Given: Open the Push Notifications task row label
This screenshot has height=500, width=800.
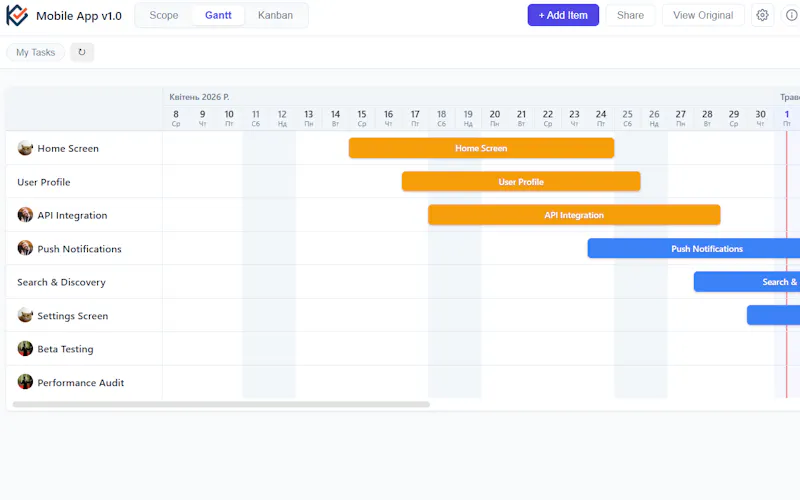Looking at the screenshot, I should click(x=79, y=249).
